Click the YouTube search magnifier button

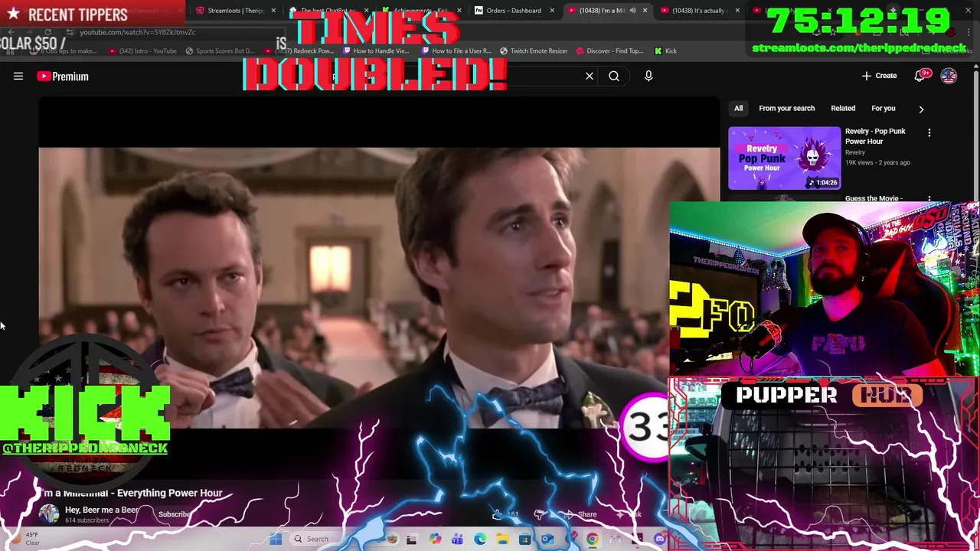(614, 77)
